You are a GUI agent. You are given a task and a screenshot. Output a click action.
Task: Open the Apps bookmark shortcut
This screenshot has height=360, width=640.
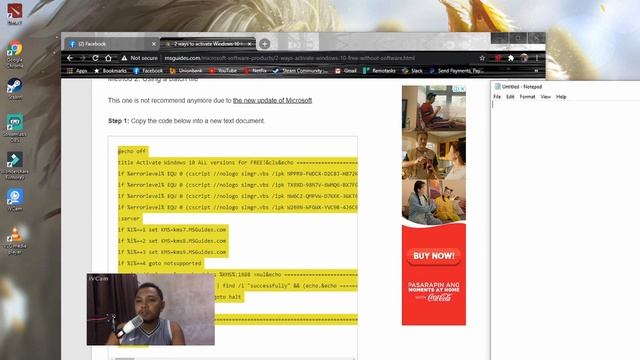coord(77,71)
